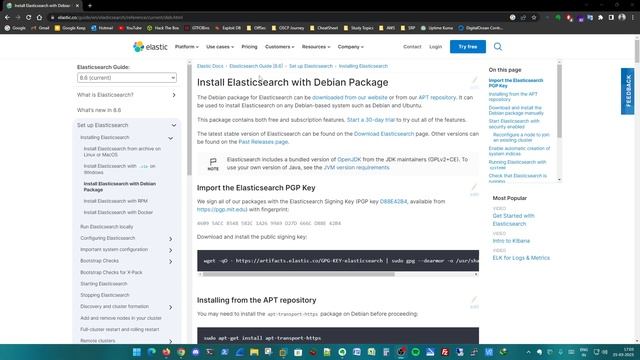640x360 pixels.
Task: Expand the Use cases menu
Action: [220, 47]
